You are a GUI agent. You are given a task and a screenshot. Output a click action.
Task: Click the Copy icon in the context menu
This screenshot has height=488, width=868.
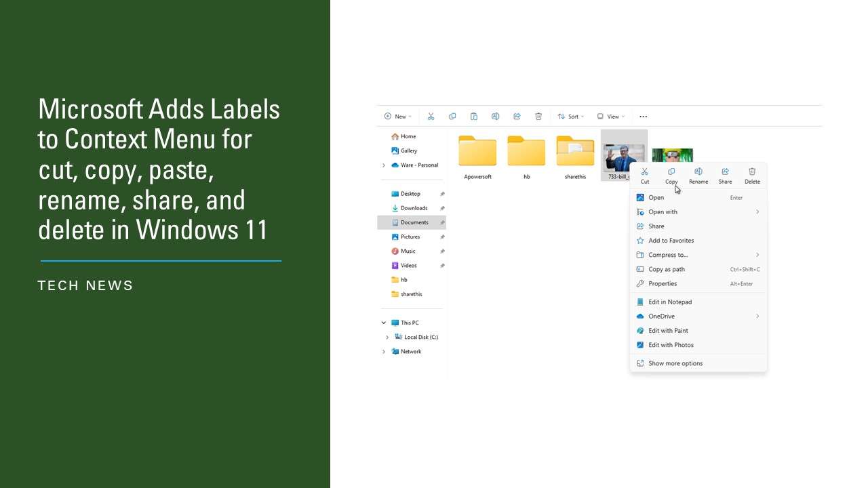[x=671, y=175]
